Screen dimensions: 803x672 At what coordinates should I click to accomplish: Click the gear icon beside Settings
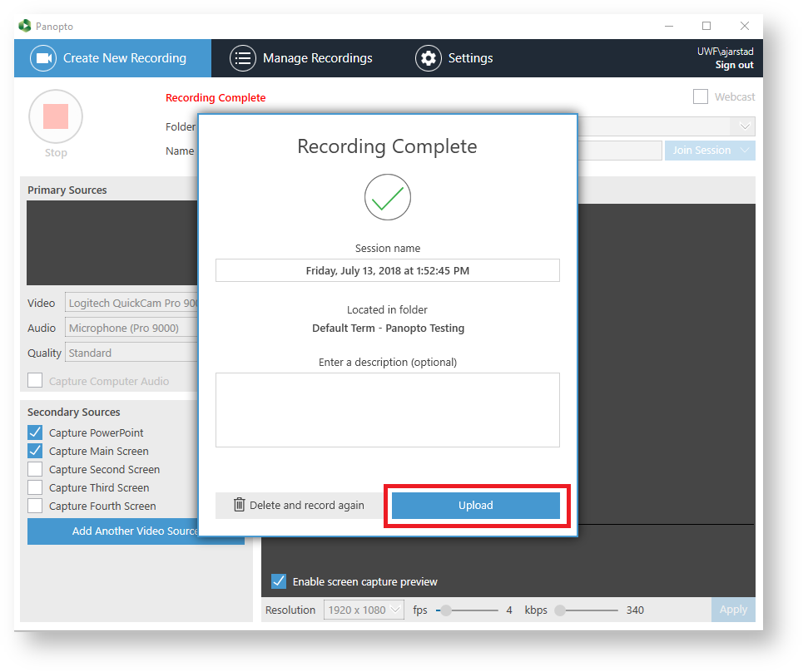(429, 58)
